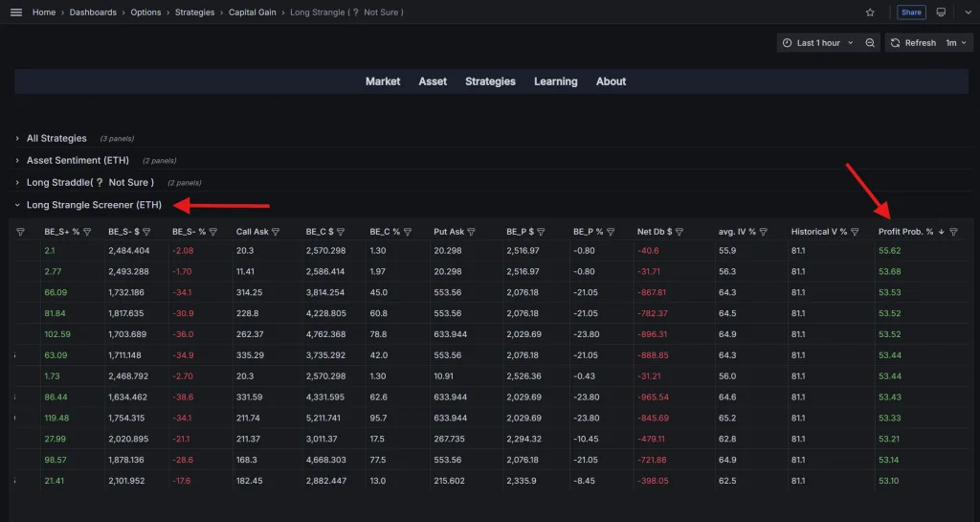The image size is (980, 522).
Task: Filter the Profit Prob. % column
Action: click(x=953, y=232)
